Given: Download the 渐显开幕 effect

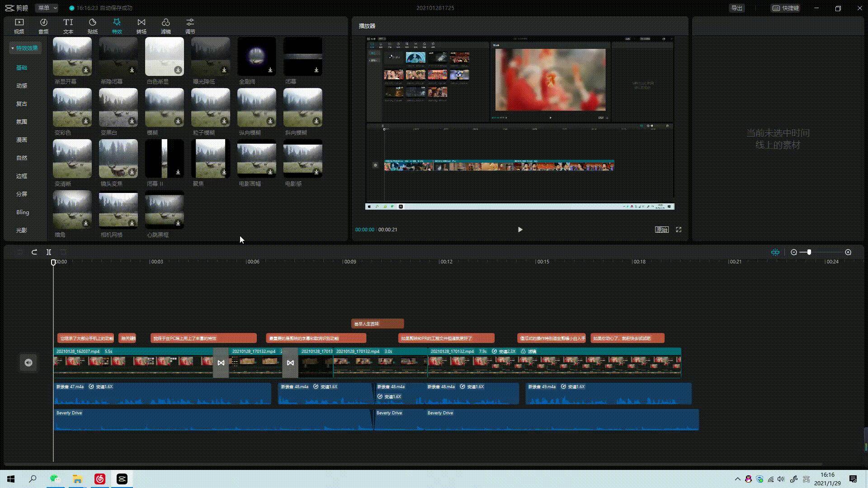Looking at the screenshot, I should click(86, 70).
